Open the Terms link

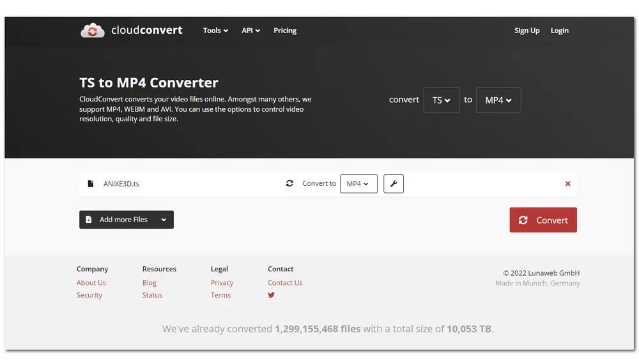(220, 295)
